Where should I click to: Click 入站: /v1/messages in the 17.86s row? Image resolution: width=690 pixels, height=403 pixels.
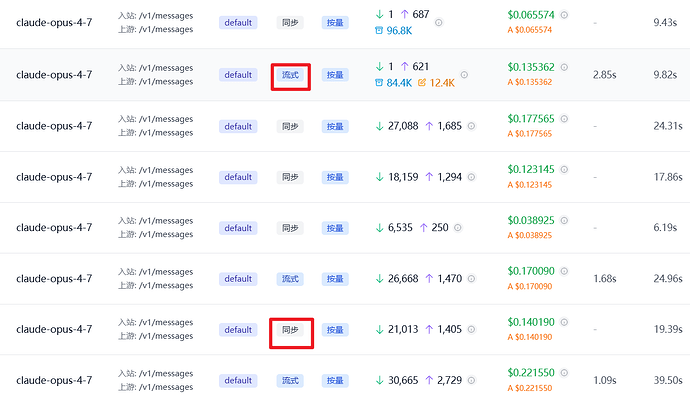pos(155,170)
